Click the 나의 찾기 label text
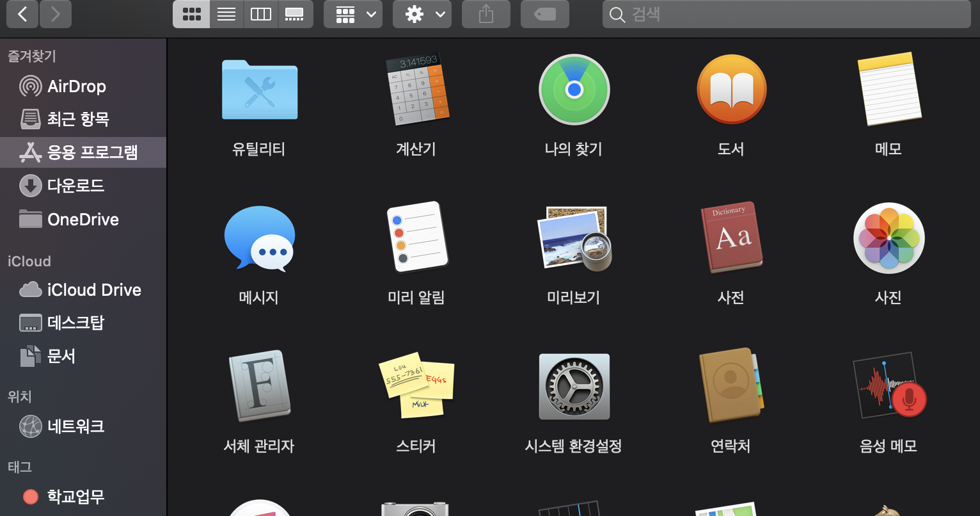 (x=574, y=149)
